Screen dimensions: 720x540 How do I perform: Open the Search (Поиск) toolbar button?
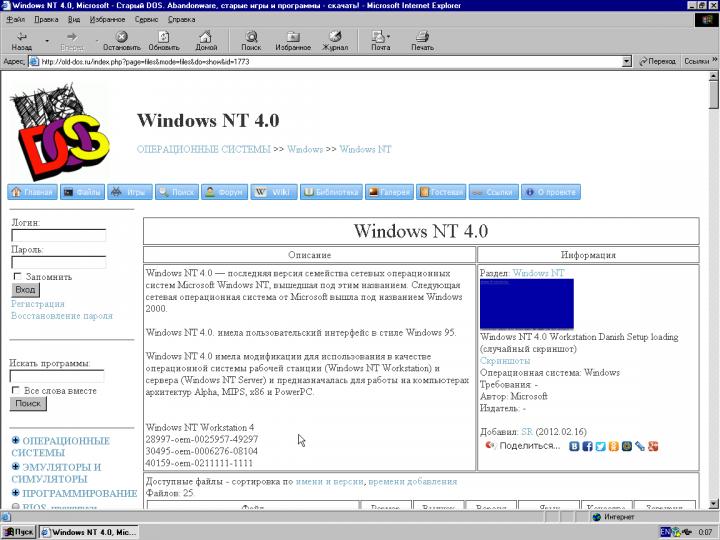[x=251, y=41]
